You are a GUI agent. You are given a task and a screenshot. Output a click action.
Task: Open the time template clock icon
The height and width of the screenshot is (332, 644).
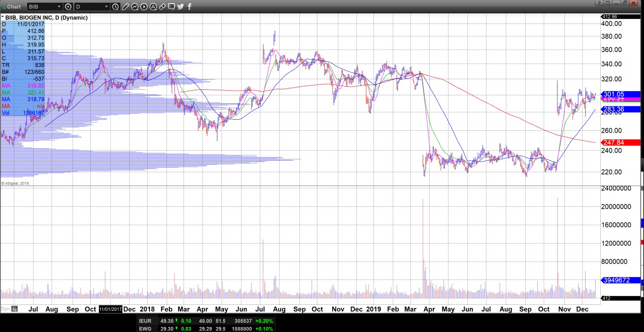(x=115, y=6)
